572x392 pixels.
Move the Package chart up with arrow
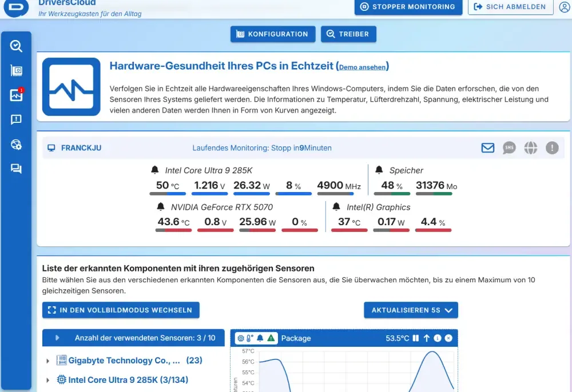(x=427, y=338)
